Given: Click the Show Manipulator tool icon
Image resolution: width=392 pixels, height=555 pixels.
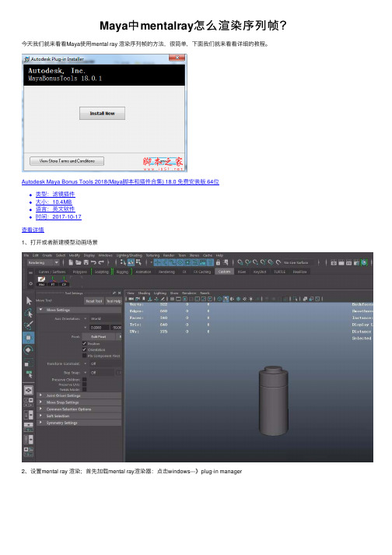Looking at the screenshot, I should pos(29,374).
